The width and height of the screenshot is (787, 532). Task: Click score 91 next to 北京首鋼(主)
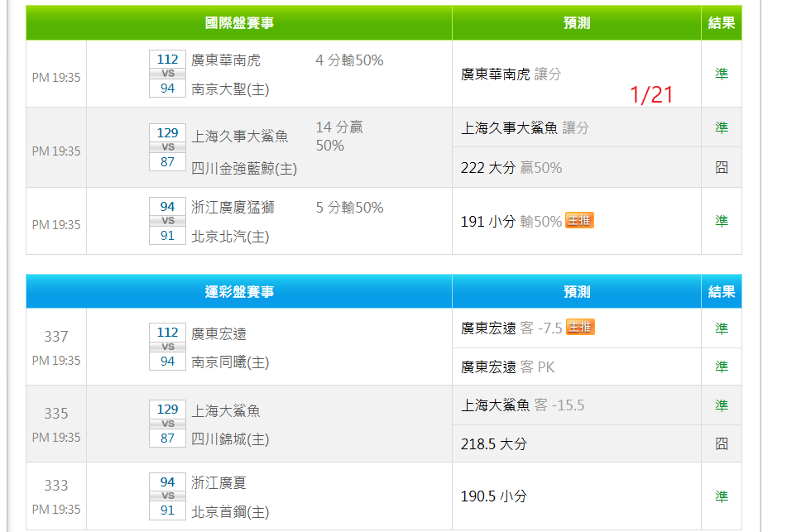coord(168,510)
